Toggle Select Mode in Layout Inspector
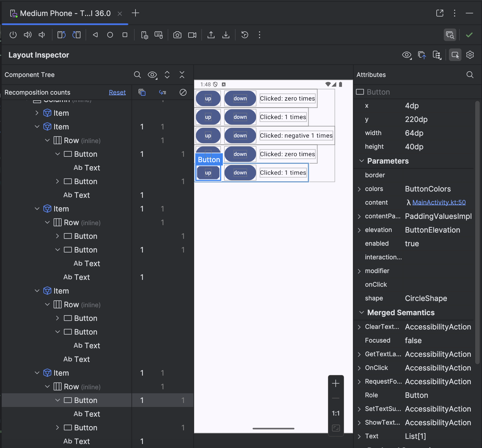482x448 pixels. click(x=455, y=55)
